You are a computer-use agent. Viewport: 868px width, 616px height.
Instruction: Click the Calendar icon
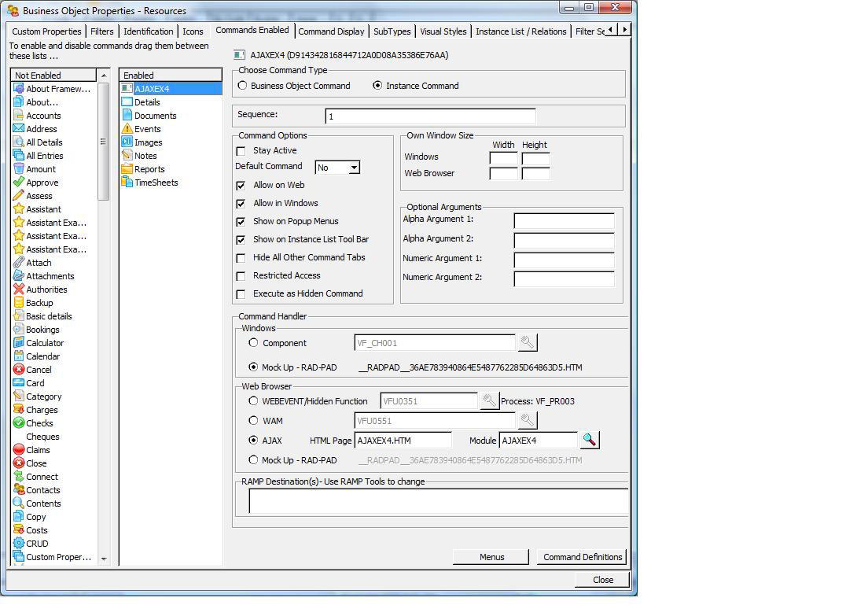[19, 356]
